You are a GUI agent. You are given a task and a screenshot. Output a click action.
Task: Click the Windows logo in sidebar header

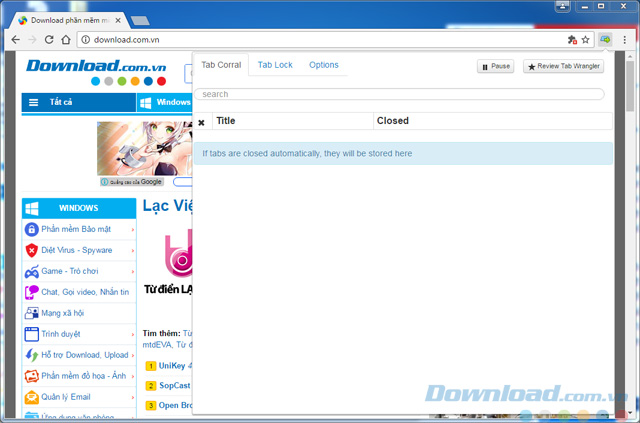[32, 208]
